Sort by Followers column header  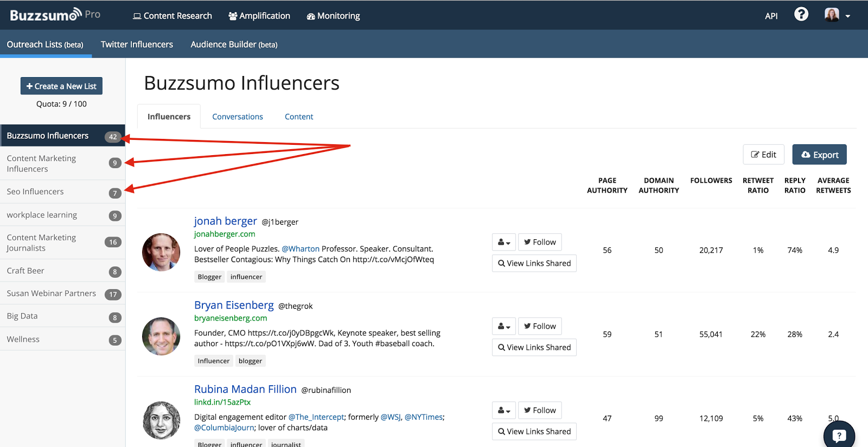[x=711, y=180]
